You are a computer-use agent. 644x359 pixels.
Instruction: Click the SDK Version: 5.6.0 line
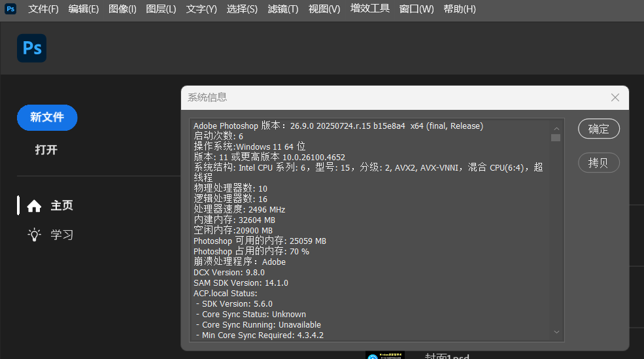[x=235, y=304]
